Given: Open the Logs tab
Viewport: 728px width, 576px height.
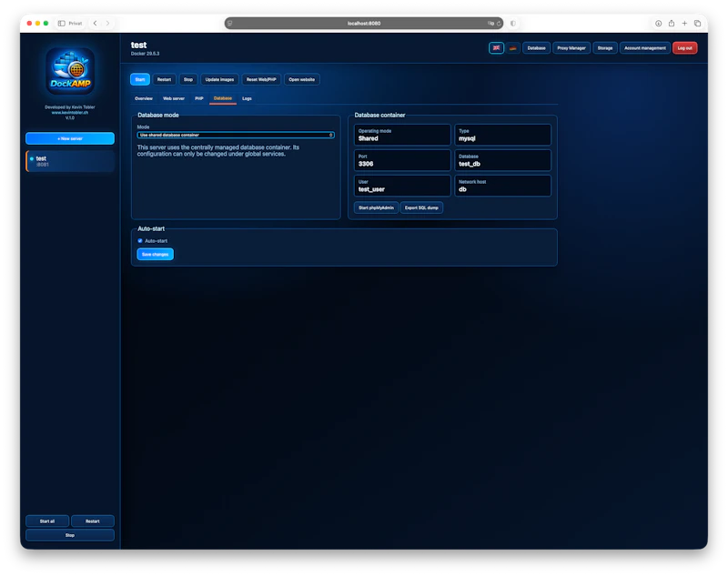Looking at the screenshot, I should (x=247, y=98).
